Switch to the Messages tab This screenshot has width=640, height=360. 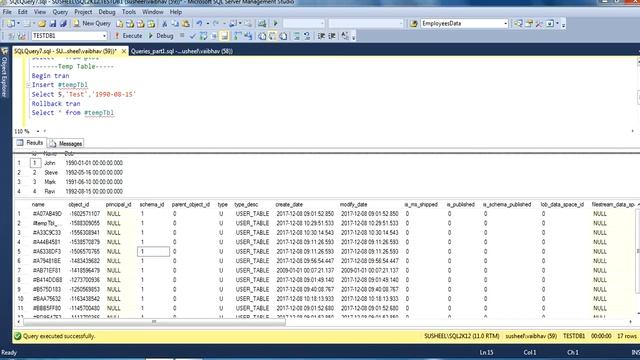coord(66,144)
